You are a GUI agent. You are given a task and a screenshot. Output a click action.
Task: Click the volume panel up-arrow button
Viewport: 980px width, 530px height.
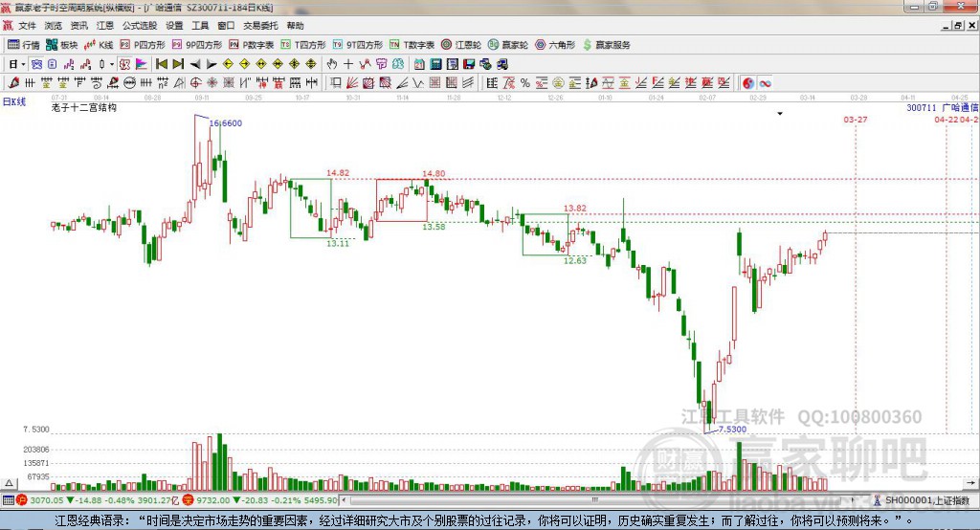(9, 482)
